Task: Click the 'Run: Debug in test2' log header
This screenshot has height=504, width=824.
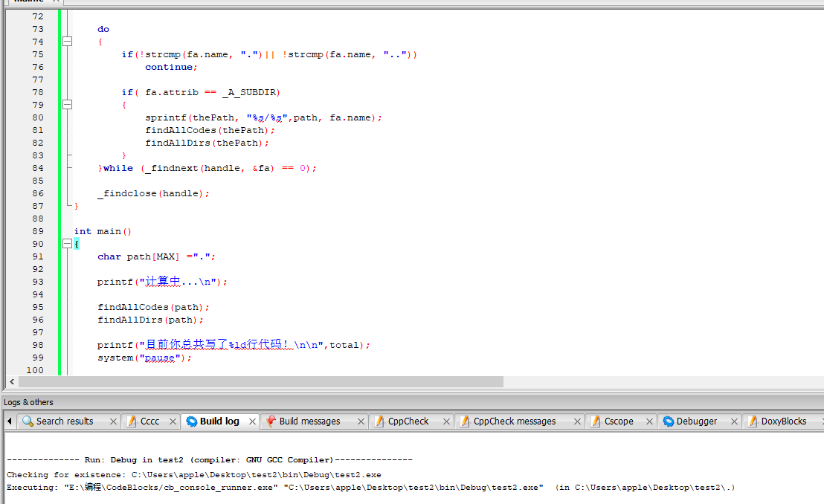Action: 209,460
